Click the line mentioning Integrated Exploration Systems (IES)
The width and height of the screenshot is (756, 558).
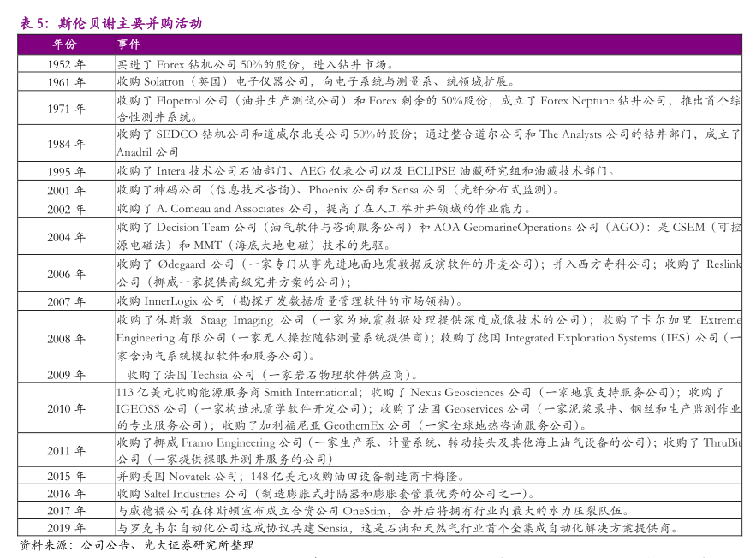[429, 338]
